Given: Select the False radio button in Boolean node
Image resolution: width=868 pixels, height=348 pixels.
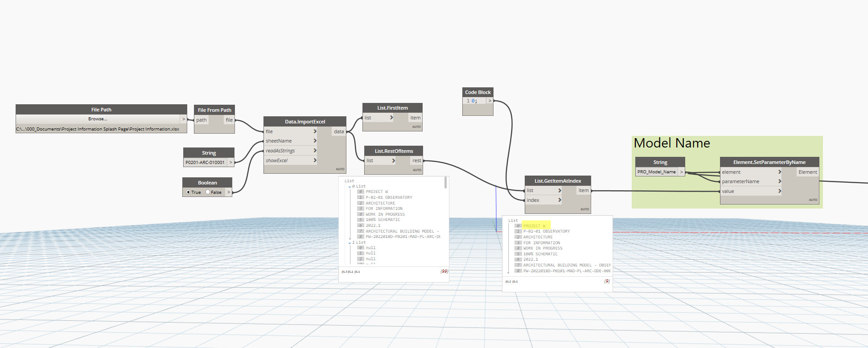Looking at the screenshot, I should click(x=208, y=192).
